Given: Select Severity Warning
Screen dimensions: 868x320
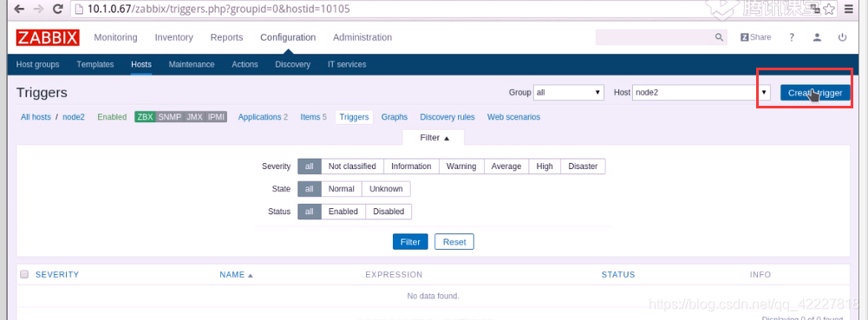Looking at the screenshot, I should (461, 167).
